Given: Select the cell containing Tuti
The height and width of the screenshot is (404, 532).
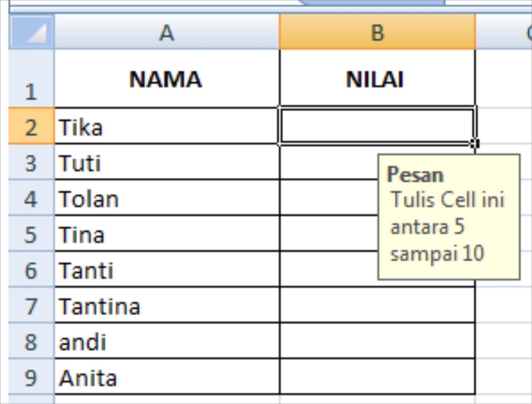Looking at the screenshot, I should click(167, 163).
